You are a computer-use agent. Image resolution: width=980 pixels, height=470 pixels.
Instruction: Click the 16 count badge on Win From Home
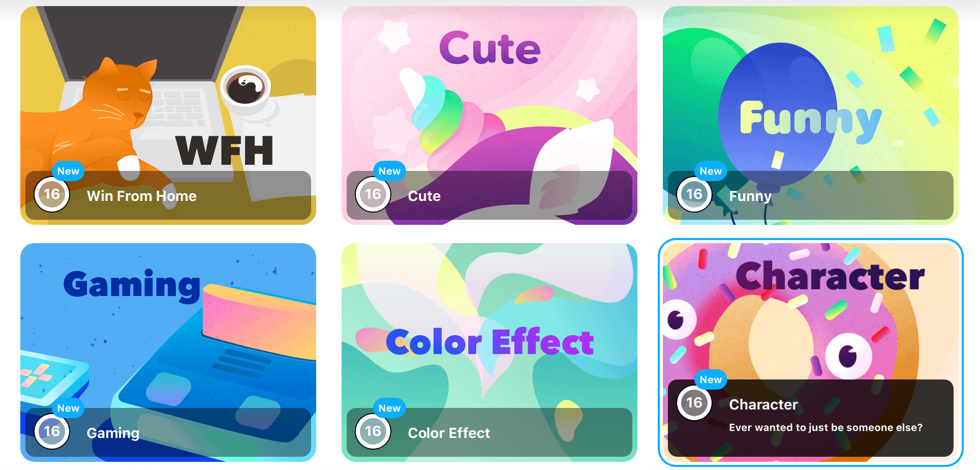click(x=52, y=194)
